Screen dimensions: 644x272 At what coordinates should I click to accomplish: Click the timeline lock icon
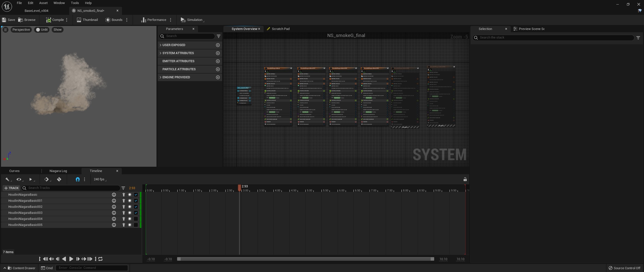[x=465, y=179]
